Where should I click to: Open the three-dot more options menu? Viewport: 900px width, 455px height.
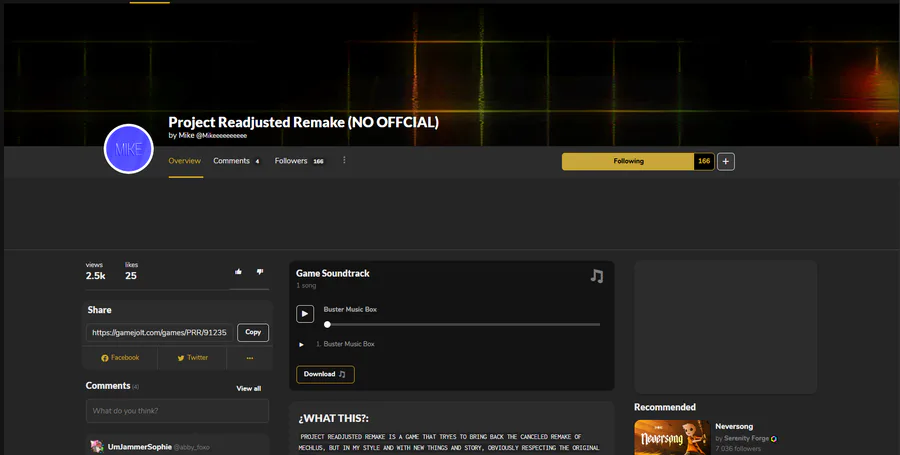point(344,160)
